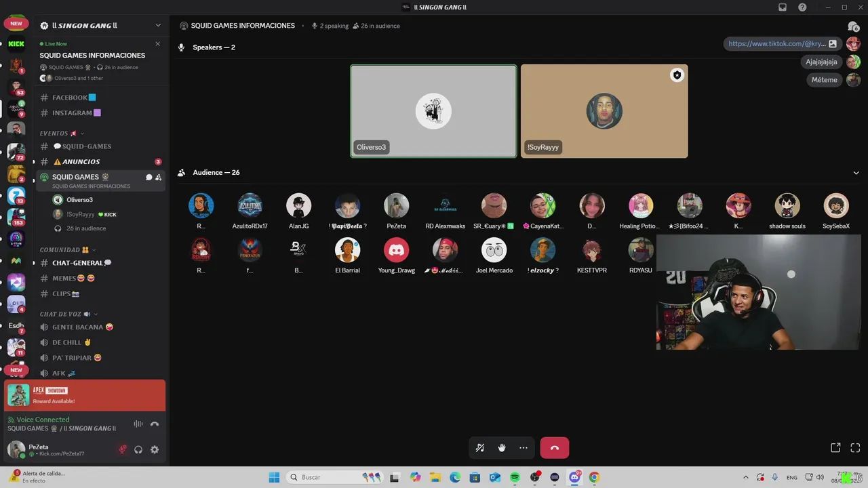
Task: Raise hand to request to speak
Action: [x=502, y=448]
